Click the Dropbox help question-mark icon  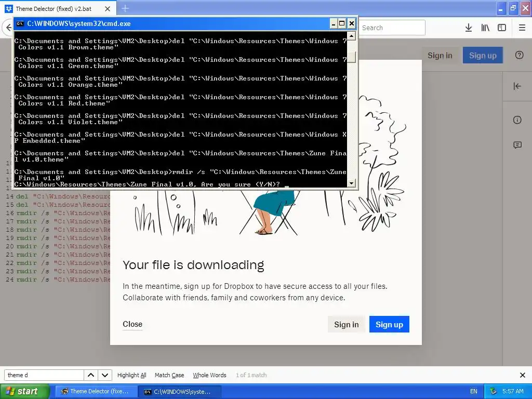point(519,55)
